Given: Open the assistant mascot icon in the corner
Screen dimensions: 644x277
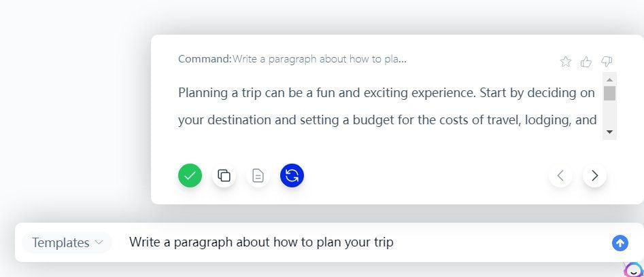Looking at the screenshot, I should (634, 270).
